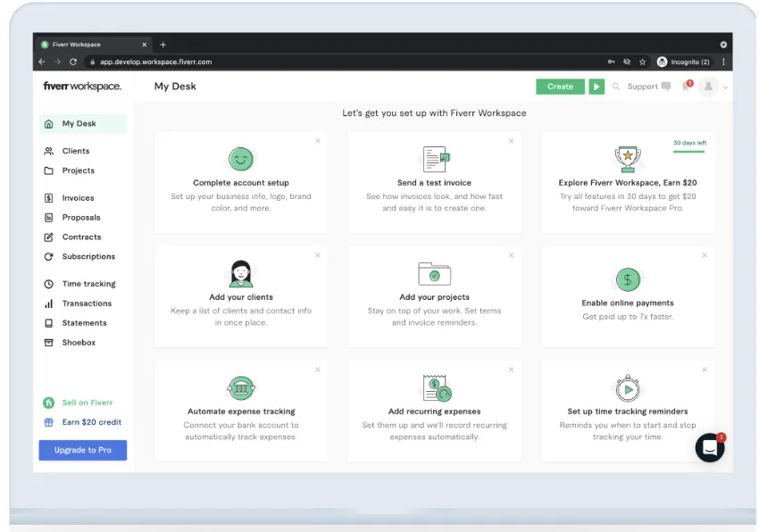Click the fiverr workspace logo
The image size is (759, 532).
pos(82,87)
